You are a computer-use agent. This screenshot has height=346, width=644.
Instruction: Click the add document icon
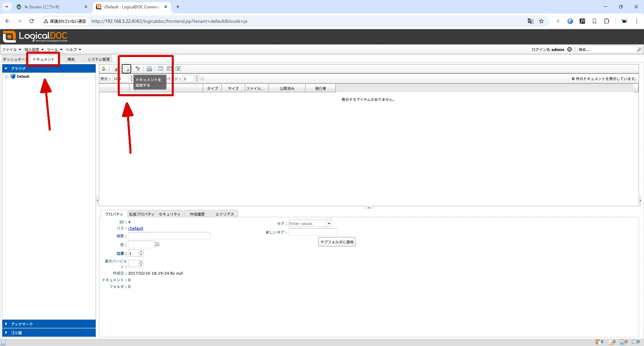[x=126, y=69]
